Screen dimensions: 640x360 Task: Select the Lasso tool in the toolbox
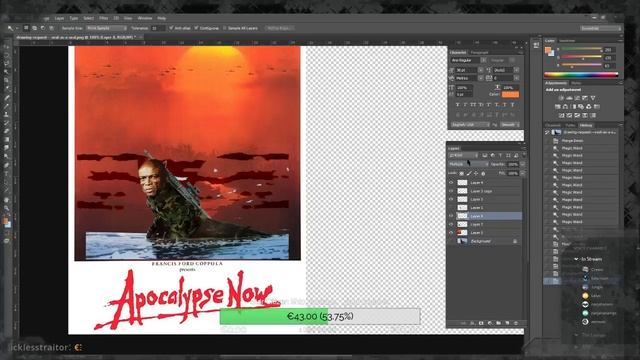tap(7, 64)
